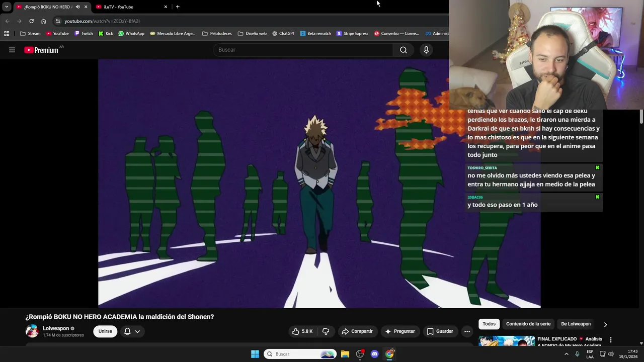Open the Kick bookmark

pyautogui.click(x=106, y=34)
